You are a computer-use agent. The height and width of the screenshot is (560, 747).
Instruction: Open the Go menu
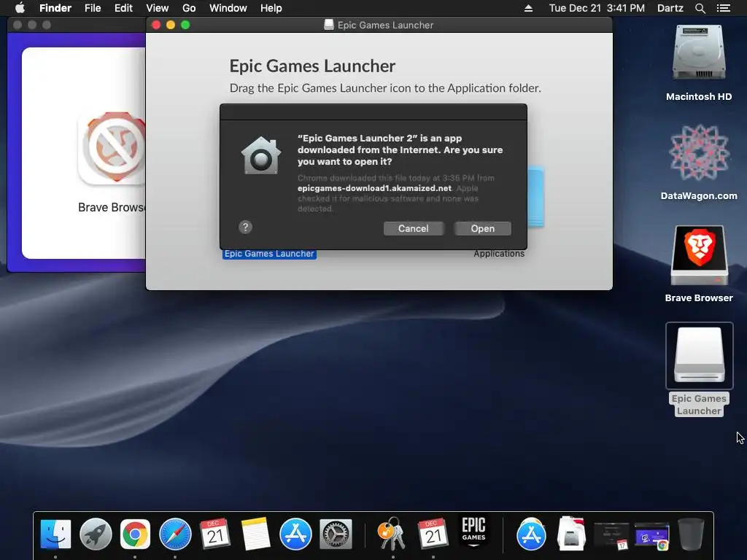pyautogui.click(x=189, y=8)
